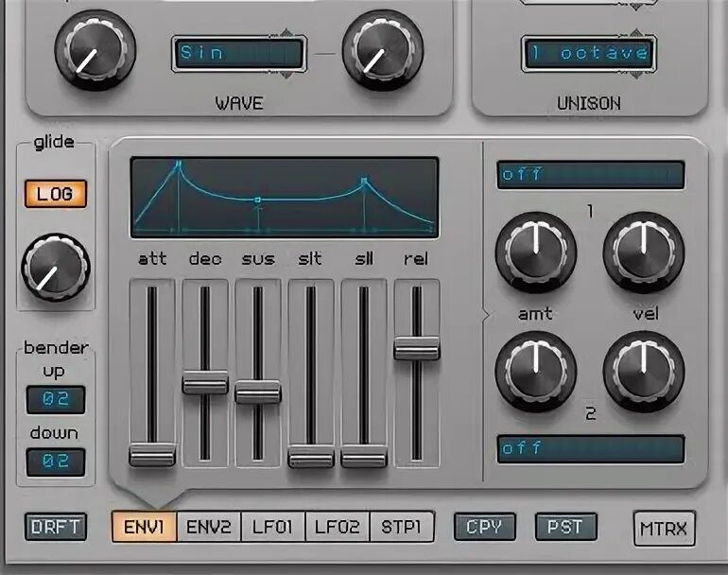Screen dimensions: 728x575
Task: Click the bender down value field
Action: (x=56, y=462)
